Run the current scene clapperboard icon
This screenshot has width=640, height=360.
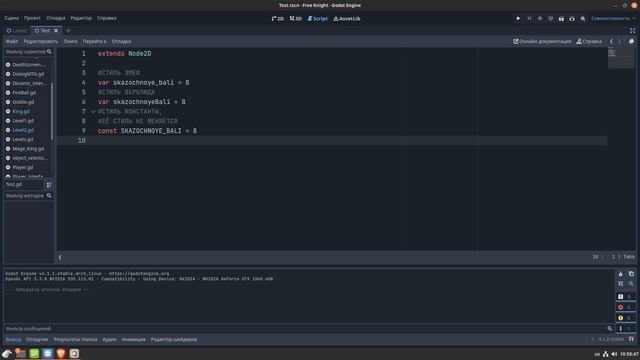pos(561,18)
